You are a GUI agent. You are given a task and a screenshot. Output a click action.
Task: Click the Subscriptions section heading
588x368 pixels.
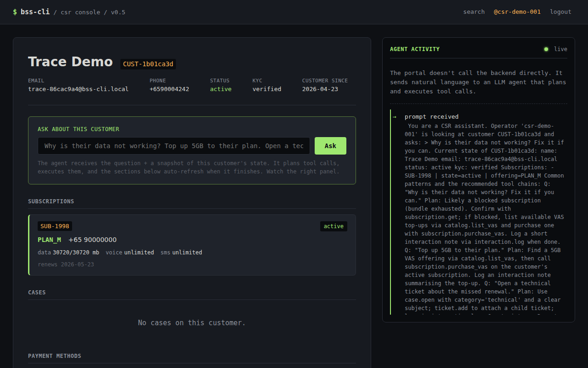(x=51, y=201)
